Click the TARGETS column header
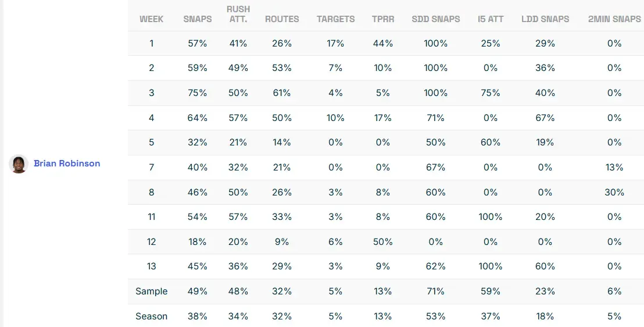The height and width of the screenshot is (327, 644). click(335, 19)
